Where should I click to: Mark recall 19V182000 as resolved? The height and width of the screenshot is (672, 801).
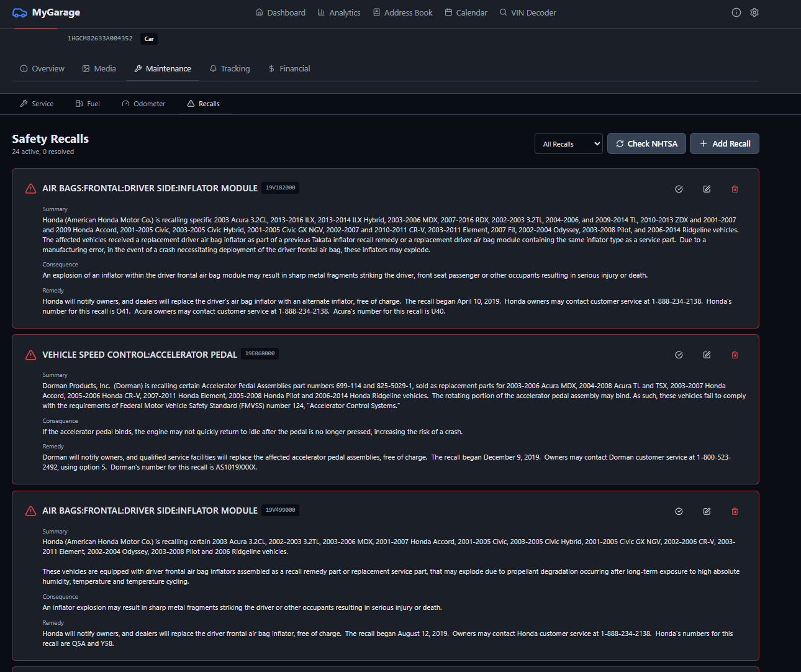(679, 189)
